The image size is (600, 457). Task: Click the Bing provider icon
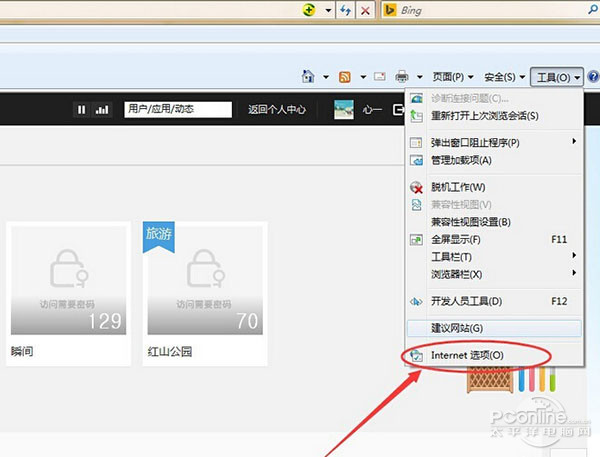click(390, 10)
